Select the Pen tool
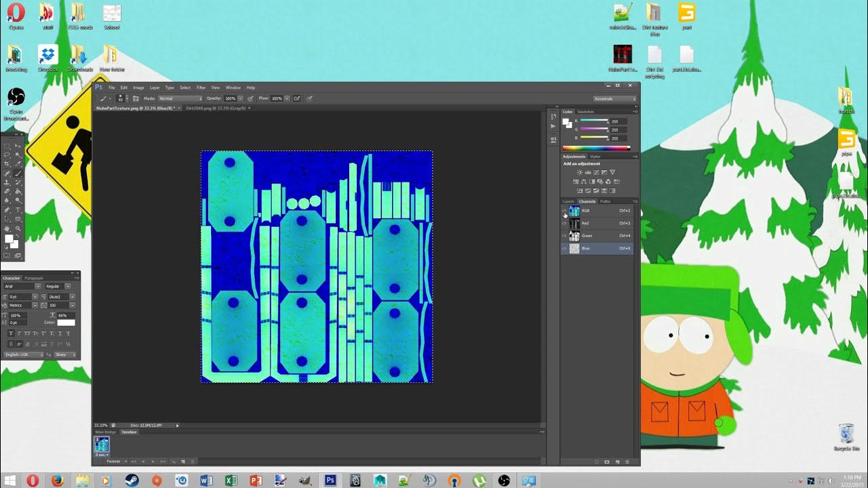Screen dimensions: 868x488 [x=7, y=210]
